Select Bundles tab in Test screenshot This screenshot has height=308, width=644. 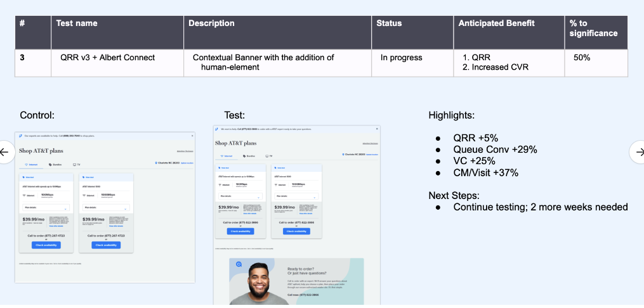tap(249, 157)
